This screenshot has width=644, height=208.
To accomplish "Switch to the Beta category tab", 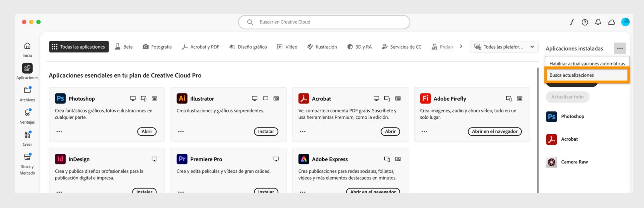I will pos(124,47).
